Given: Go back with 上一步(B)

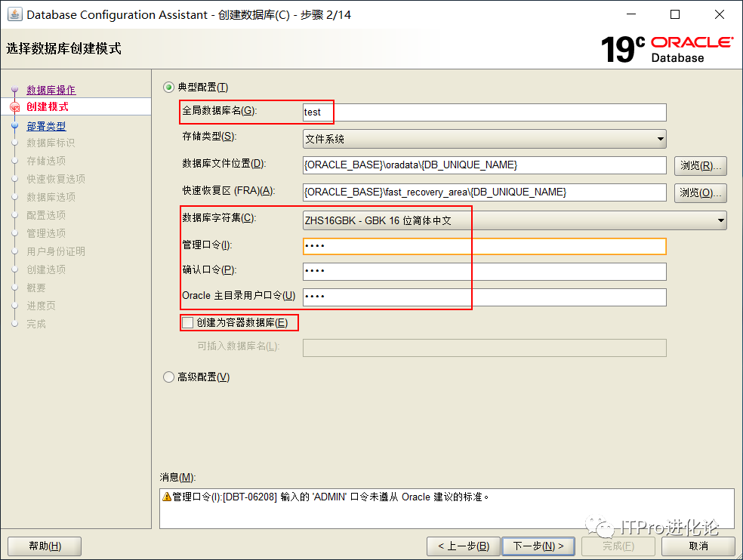Looking at the screenshot, I should click(464, 546).
